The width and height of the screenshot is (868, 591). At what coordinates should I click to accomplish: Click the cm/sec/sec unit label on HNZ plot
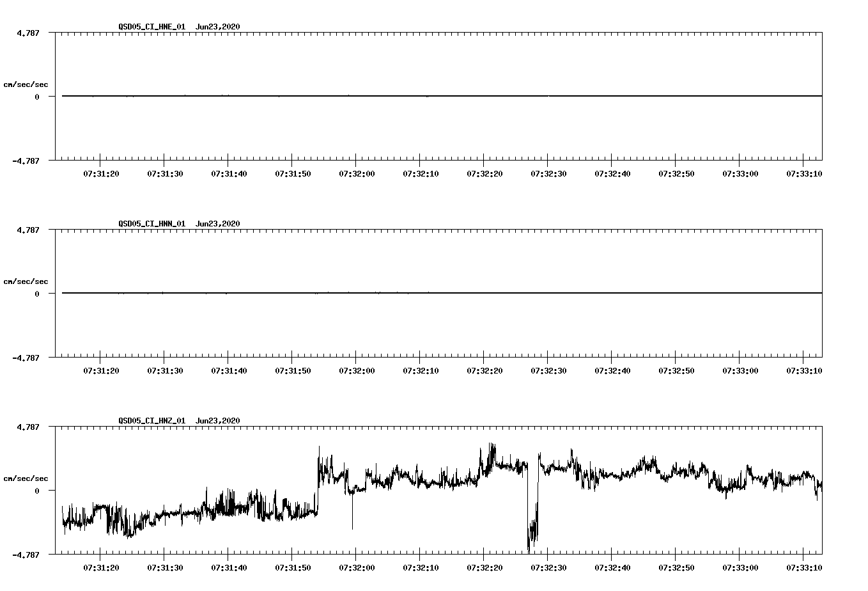pos(26,478)
